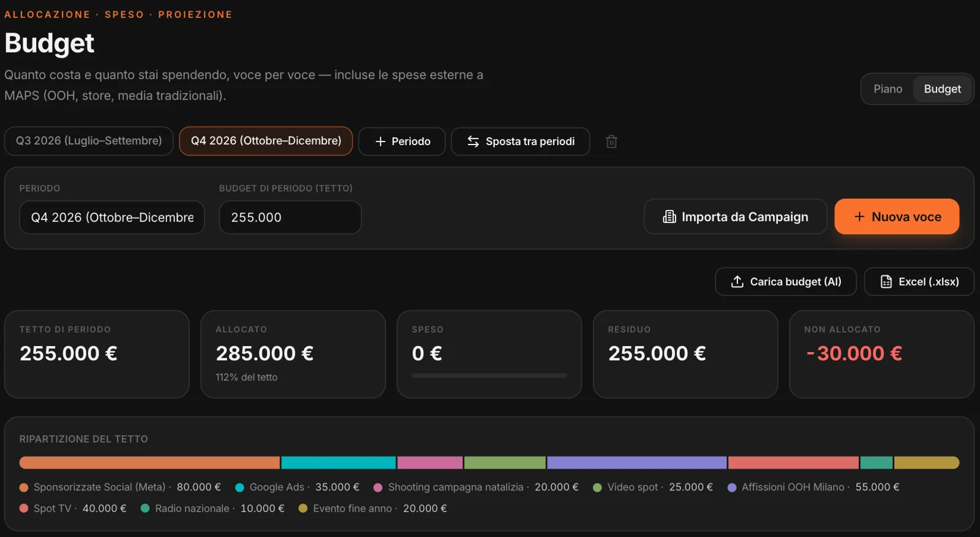Click the Residuo value 255.000 €
The width and height of the screenshot is (980, 537).
(x=657, y=353)
